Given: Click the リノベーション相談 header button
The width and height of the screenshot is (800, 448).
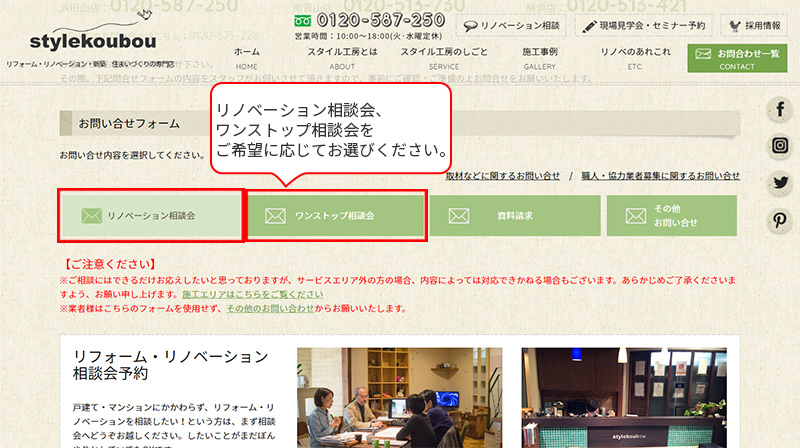Looking at the screenshot, I should (511, 26).
